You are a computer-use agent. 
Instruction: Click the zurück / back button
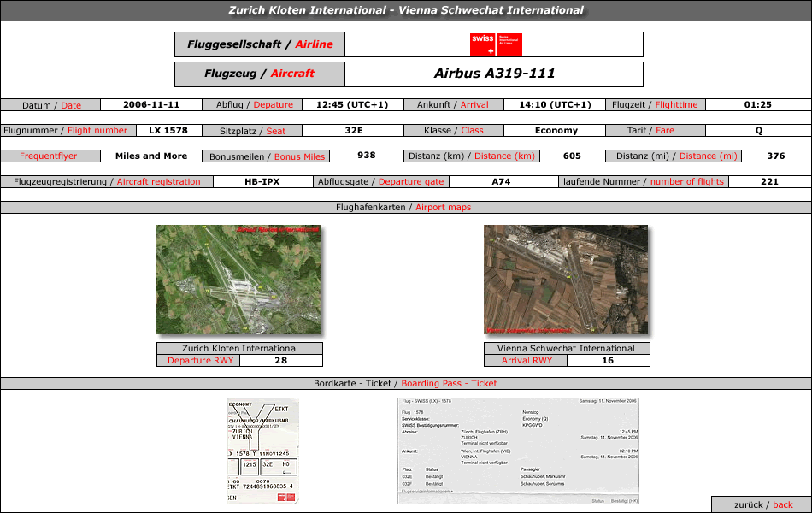pyautogui.click(x=762, y=504)
